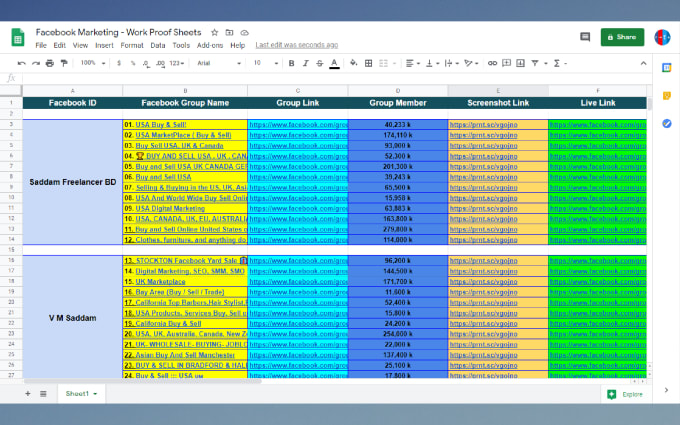The height and width of the screenshot is (425, 680).
Task: Insert comment from toolbar
Action: 506,63
